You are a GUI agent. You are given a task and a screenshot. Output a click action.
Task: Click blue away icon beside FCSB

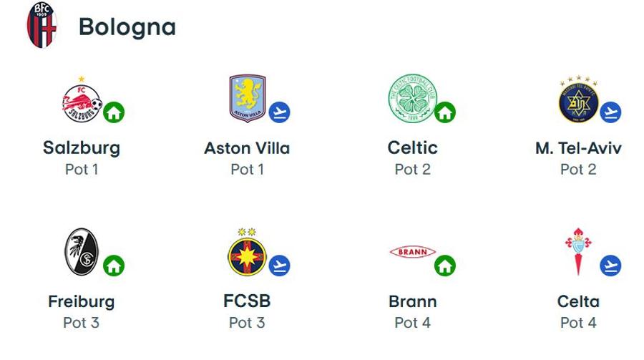click(x=279, y=266)
